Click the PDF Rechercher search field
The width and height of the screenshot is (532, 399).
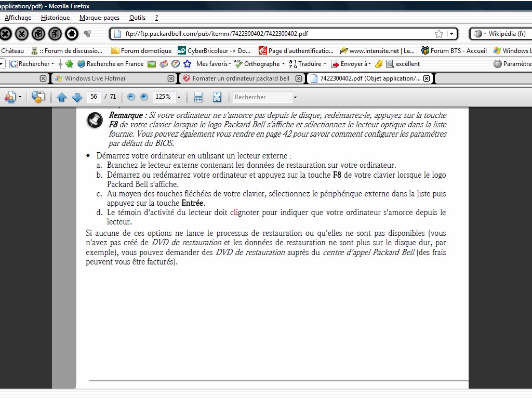click(261, 97)
